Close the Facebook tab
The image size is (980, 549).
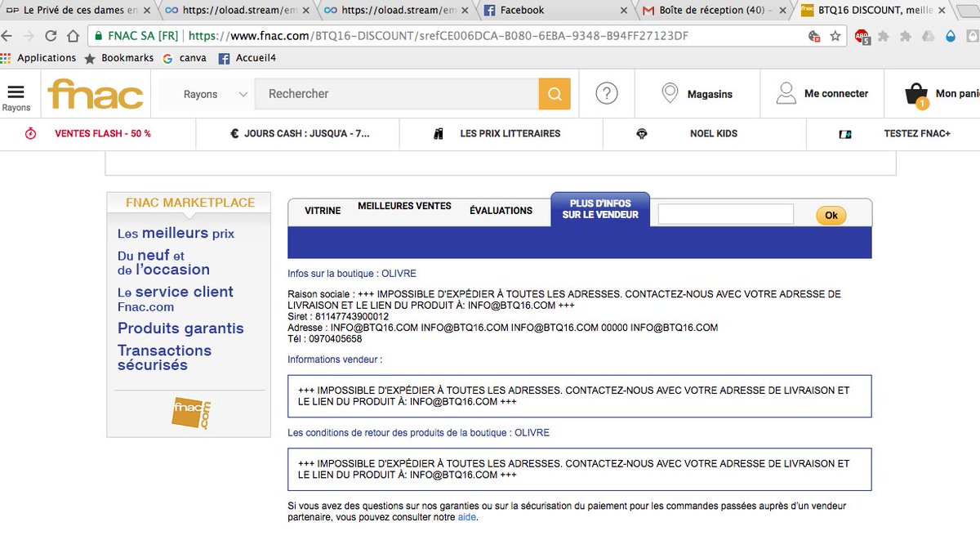pyautogui.click(x=623, y=10)
